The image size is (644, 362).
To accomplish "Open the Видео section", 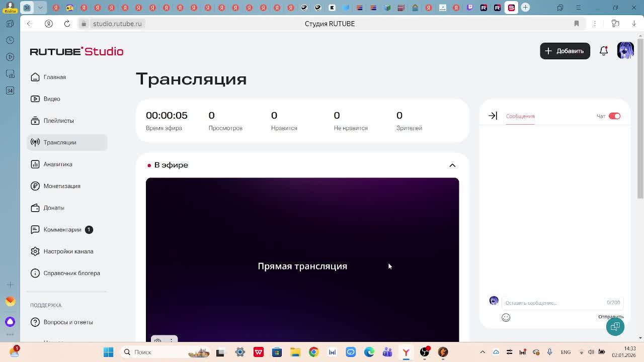I will 45,99.
